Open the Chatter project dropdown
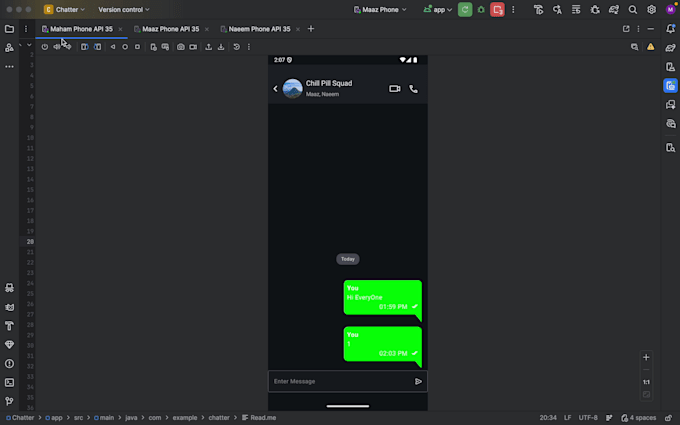This screenshot has height=425, width=680. [64, 10]
